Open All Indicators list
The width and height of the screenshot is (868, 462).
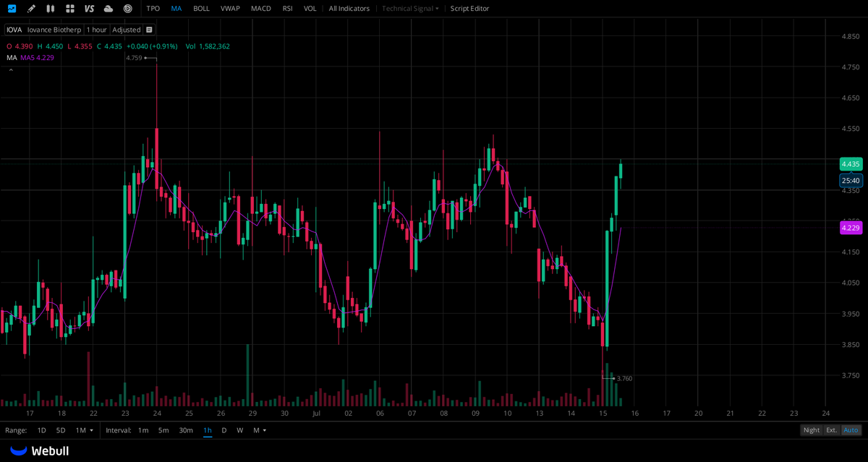point(349,9)
